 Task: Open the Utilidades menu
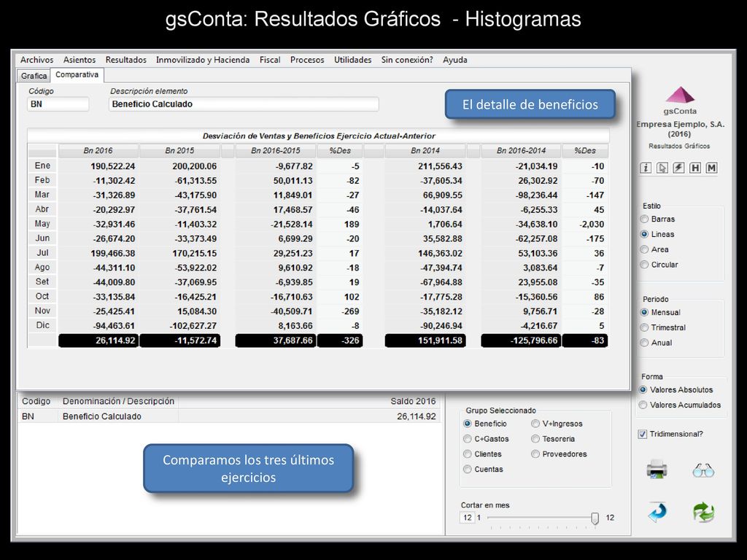point(352,60)
